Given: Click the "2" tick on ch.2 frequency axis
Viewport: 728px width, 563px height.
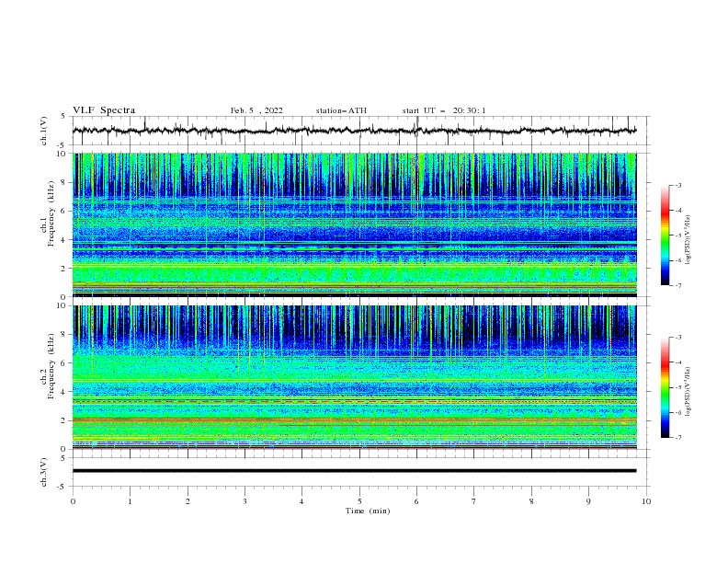Looking at the screenshot, I should [x=63, y=420].
